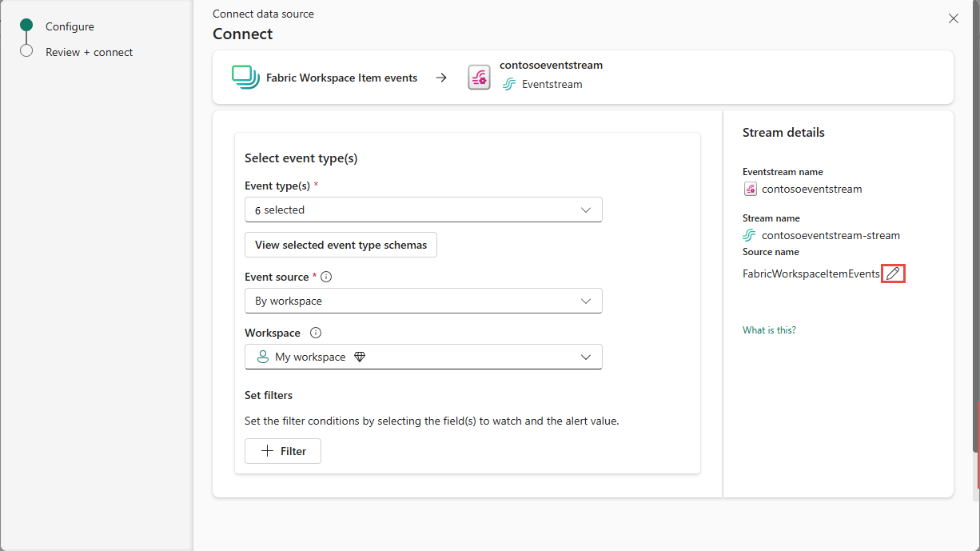
Task: Click the Fabric Workspace Item events icon
Action: pos(245,78)
